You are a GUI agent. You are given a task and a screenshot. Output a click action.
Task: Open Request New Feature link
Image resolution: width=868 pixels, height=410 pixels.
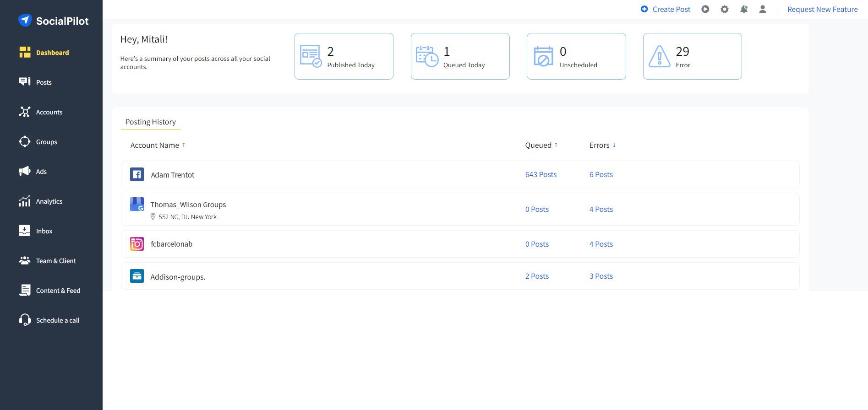click(x=822, y=9)
